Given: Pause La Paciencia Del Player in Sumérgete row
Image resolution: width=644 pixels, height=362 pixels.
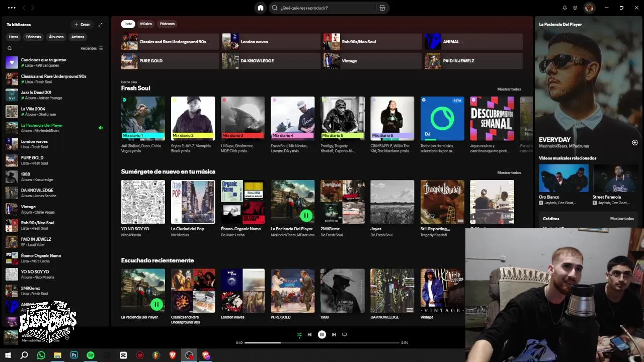Looking at the screenshot, I should coord(306,216).
